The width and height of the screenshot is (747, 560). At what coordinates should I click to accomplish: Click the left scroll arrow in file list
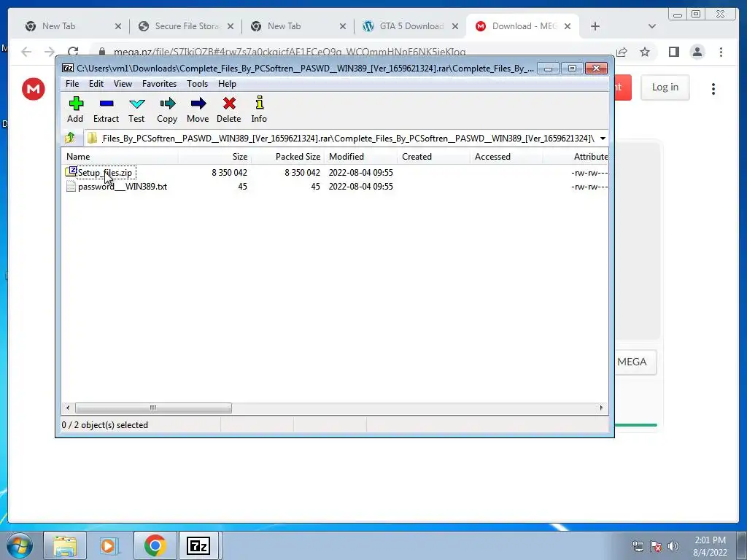click(x=68, y=408)
